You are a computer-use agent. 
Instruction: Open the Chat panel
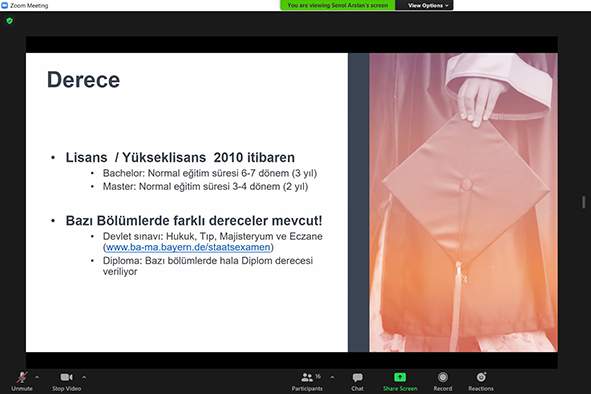point(357,381)
